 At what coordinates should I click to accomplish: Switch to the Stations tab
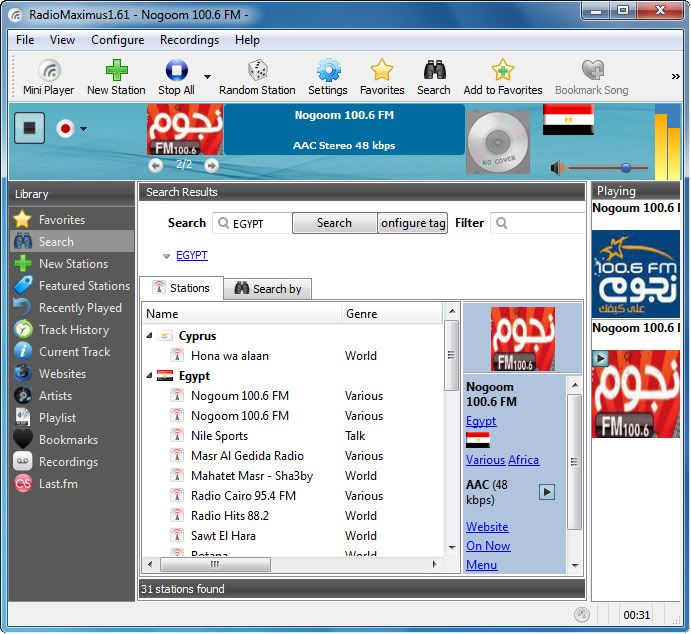point(182,288)
